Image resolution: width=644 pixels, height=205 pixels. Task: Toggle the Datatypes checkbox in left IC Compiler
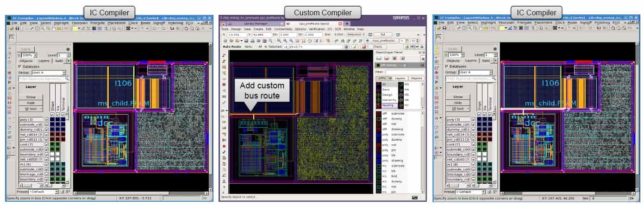coord(20,67)
